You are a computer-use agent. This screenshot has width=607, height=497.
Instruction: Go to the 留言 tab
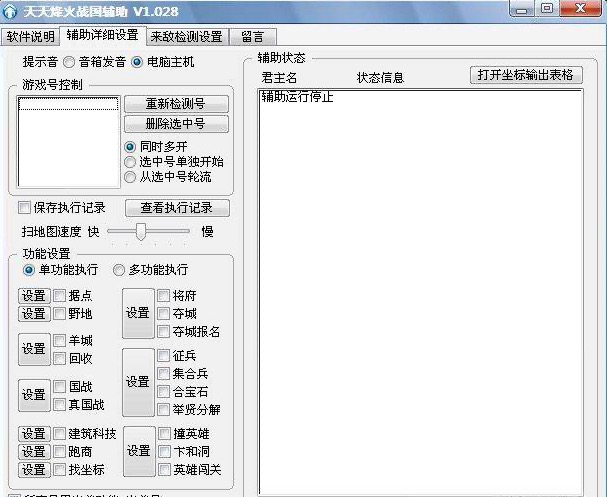pyautogui.click(x=252, y=37)
